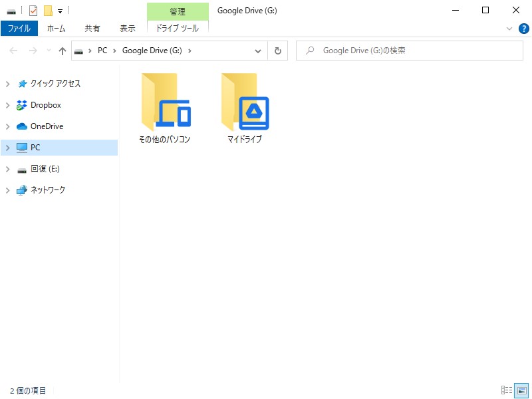Screen dimensions: 532x399
Task: Go forward with the right arrow
Action: pos(33,51)
